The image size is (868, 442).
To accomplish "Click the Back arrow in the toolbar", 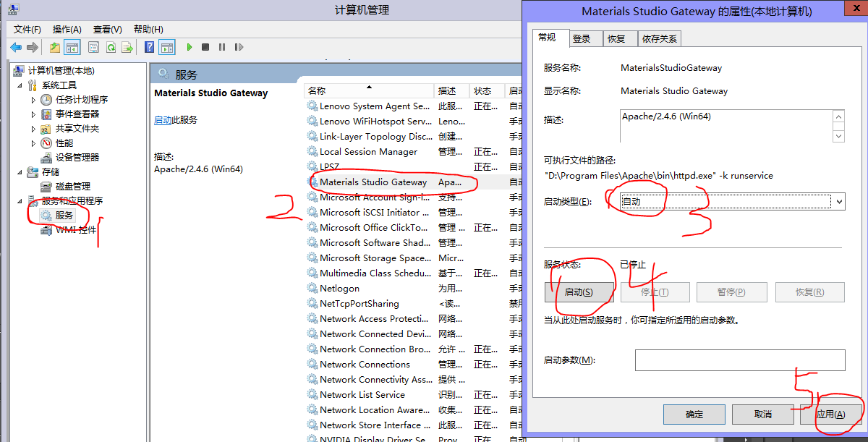I will [16, 47].
